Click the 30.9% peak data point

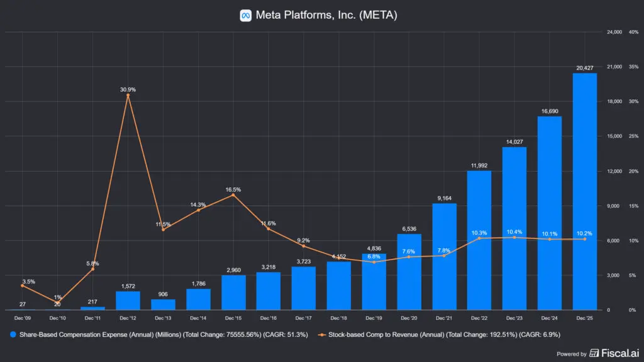(x=128, y=95)
